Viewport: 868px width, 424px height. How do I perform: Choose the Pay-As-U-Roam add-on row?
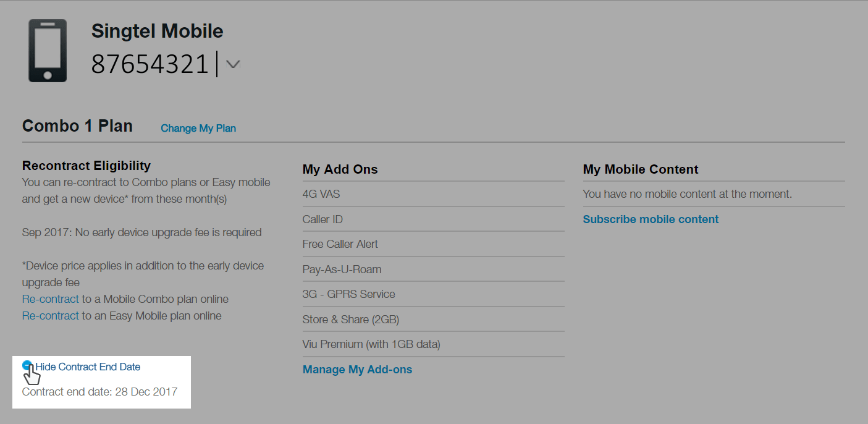coord(342,269)
